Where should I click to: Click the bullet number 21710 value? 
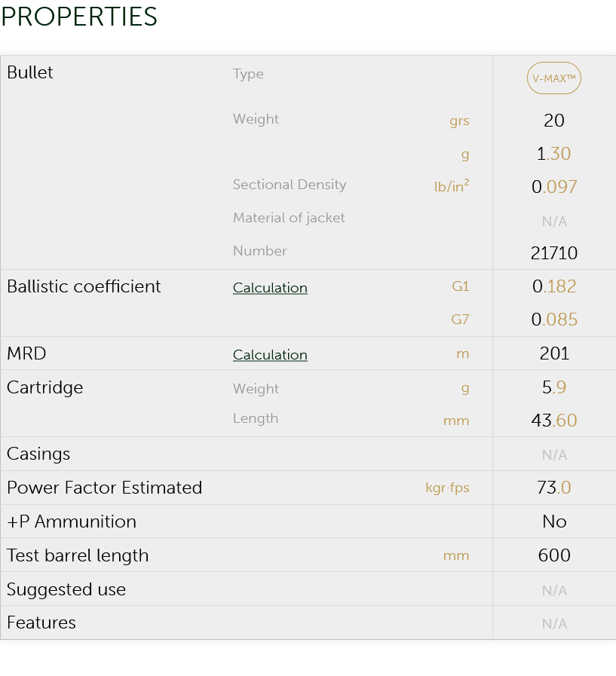pos(554,253)
